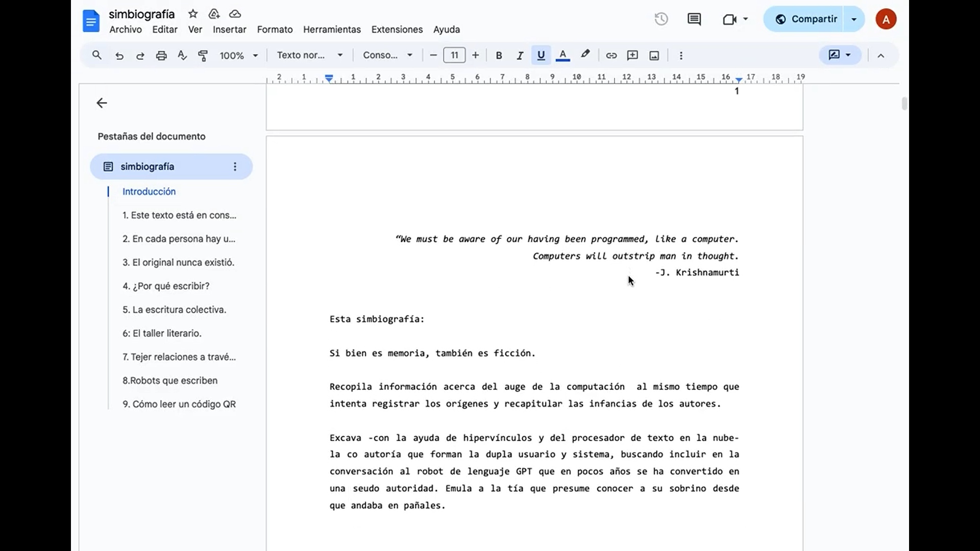Insert a link using chain icon

[611, 56]
